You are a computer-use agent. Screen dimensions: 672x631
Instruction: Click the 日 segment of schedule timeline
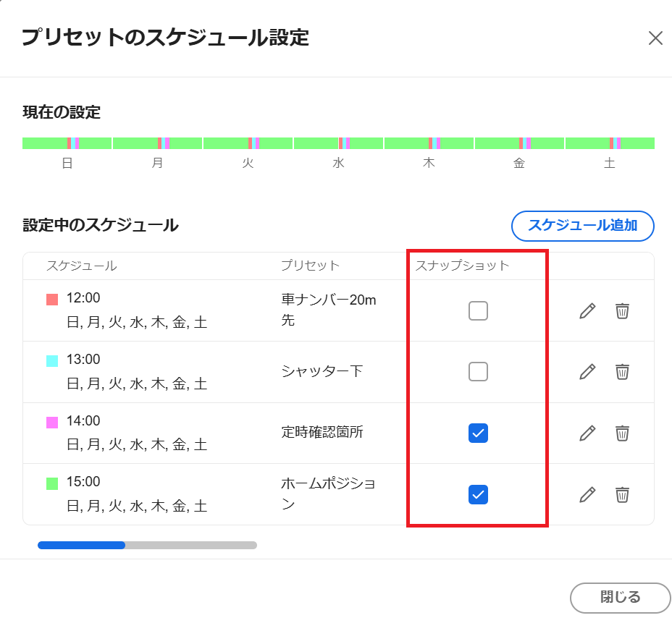pyautogui.click(x=67, y=143)
